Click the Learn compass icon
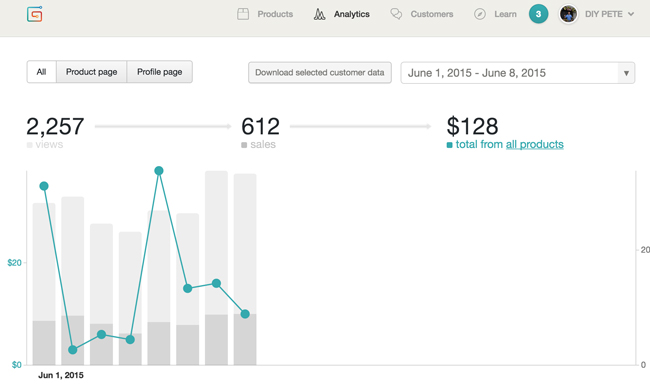The image size is (650, 389). [480, 14]
